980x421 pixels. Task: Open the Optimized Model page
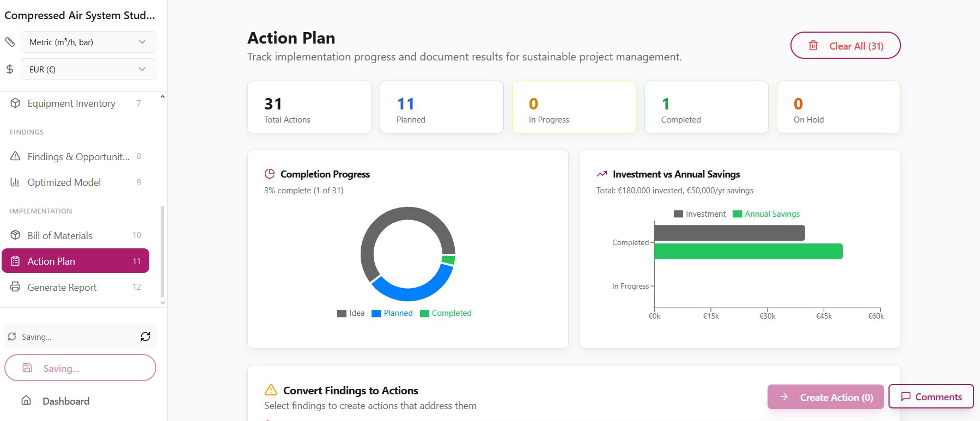coord(76,182)
